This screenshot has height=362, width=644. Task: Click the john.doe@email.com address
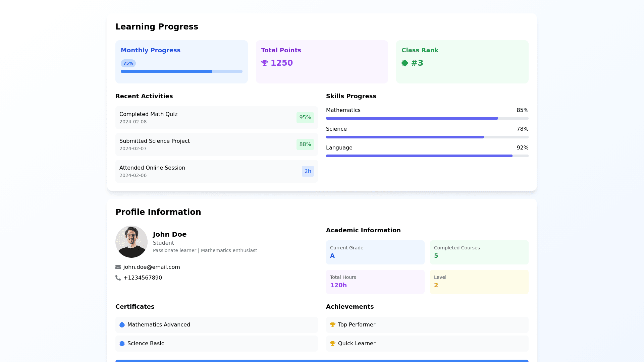[x=152, y=267]
